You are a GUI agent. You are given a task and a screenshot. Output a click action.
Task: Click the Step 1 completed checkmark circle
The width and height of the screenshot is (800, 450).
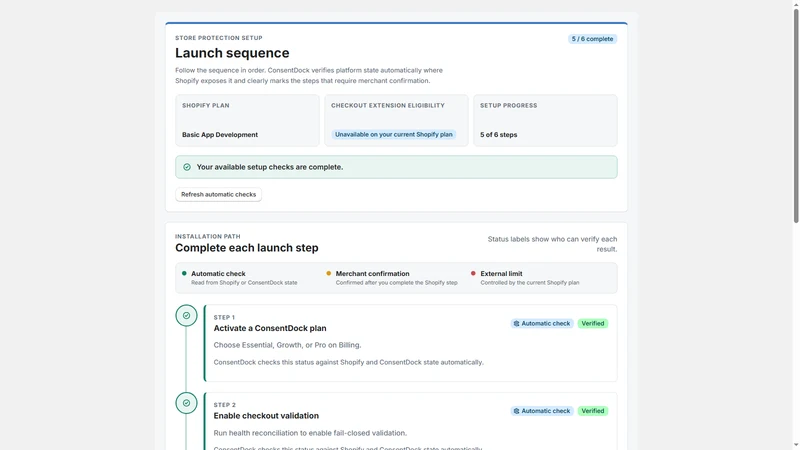point(186,315)
